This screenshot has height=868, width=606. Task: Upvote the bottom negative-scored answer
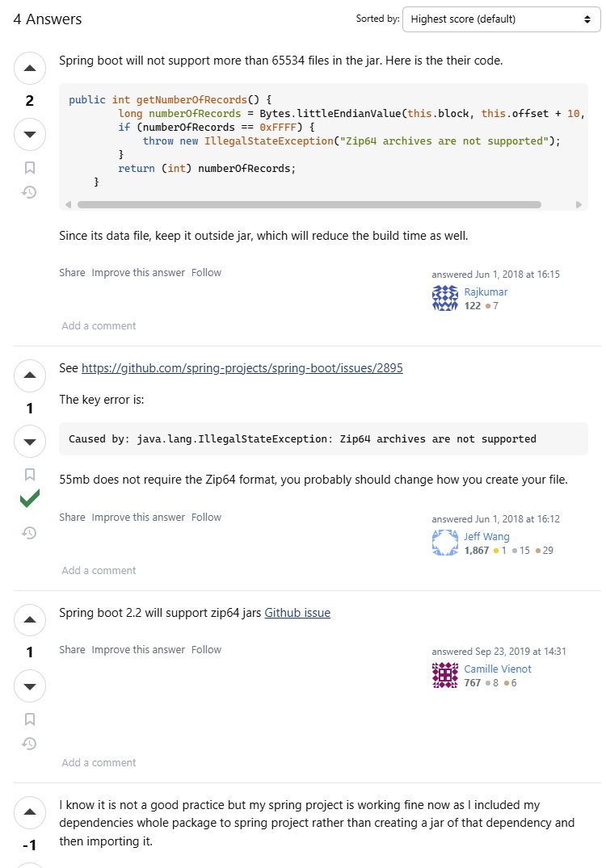coord(30,812)
